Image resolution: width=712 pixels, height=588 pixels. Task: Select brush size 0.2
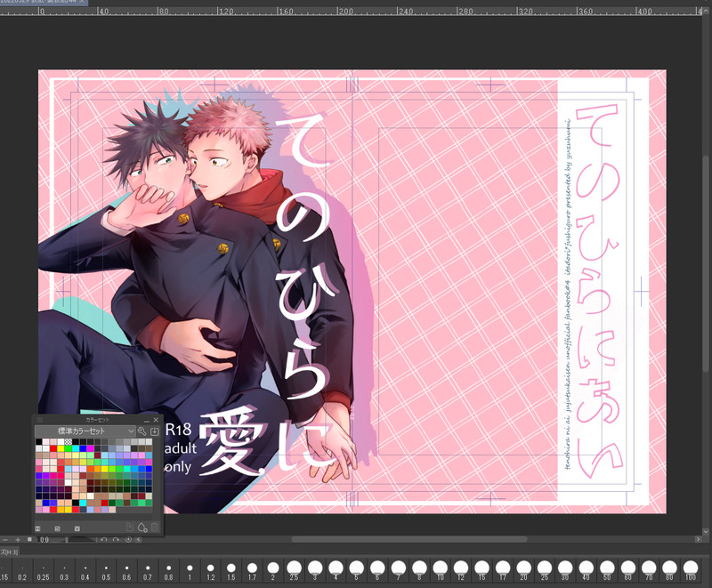click(x=22, y=571)
